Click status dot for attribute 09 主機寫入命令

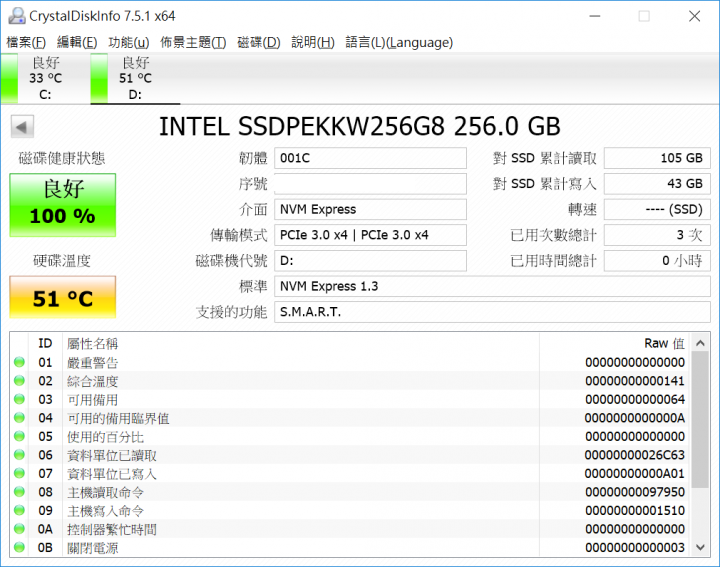[19, 511]
